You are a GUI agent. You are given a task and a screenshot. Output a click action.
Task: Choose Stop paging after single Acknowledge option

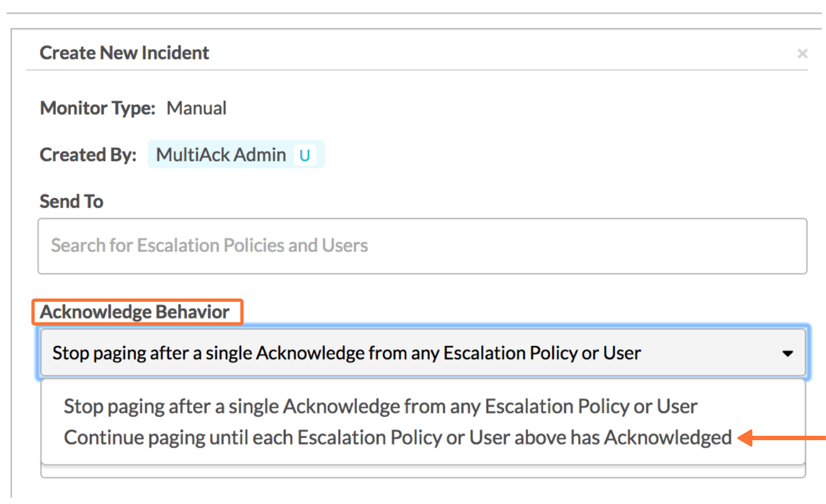[x=380, y=406]
